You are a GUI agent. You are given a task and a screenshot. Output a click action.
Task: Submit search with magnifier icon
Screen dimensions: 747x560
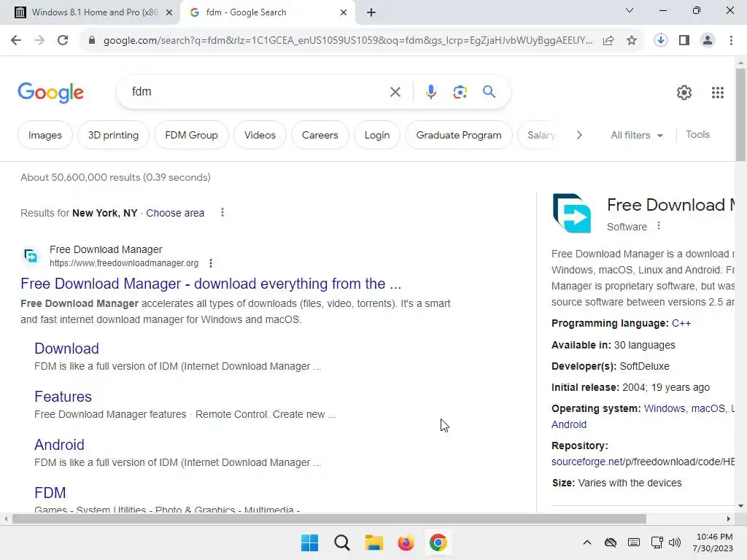click(489, 91)
